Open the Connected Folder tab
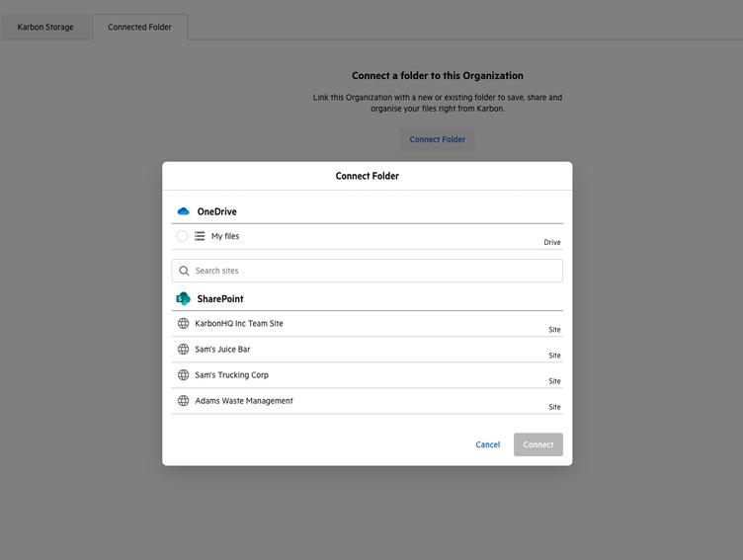This screenshot has width=743, height=560. tap(139, 28)
